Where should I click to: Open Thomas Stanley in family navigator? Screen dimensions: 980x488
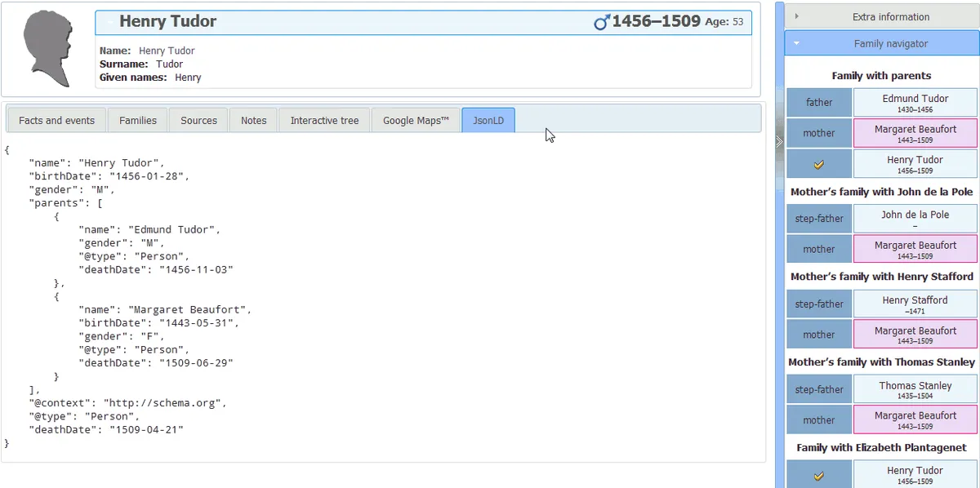(915, 386)
